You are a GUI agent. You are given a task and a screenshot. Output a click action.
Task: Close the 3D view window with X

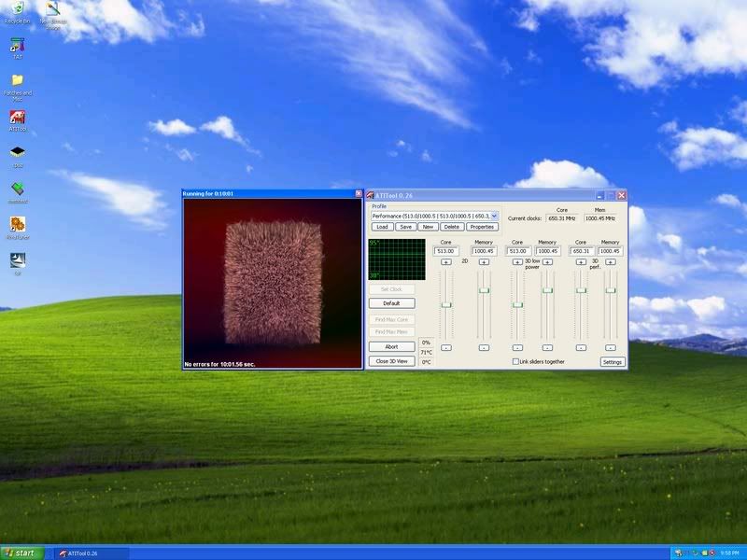(x=359, y=194)
